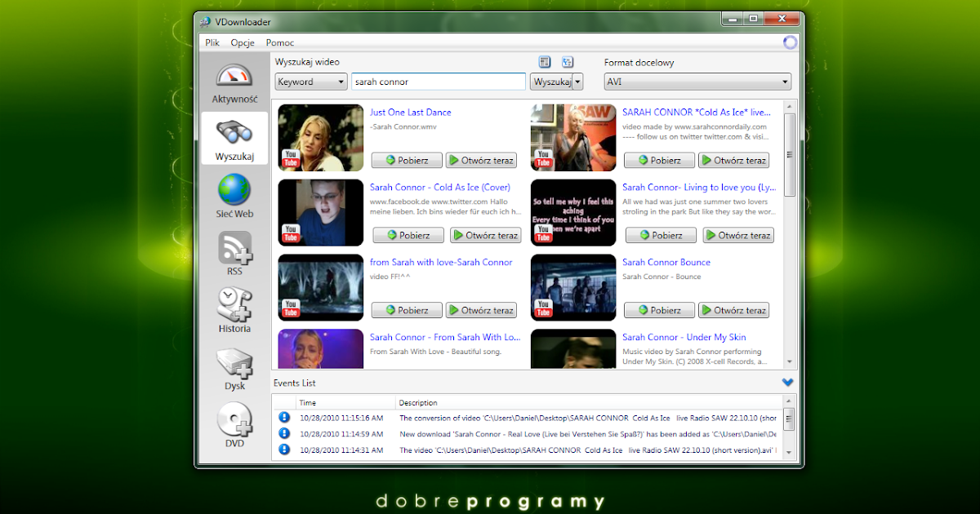Open the DVD disc section
The image size is (980, 514).
234,425
